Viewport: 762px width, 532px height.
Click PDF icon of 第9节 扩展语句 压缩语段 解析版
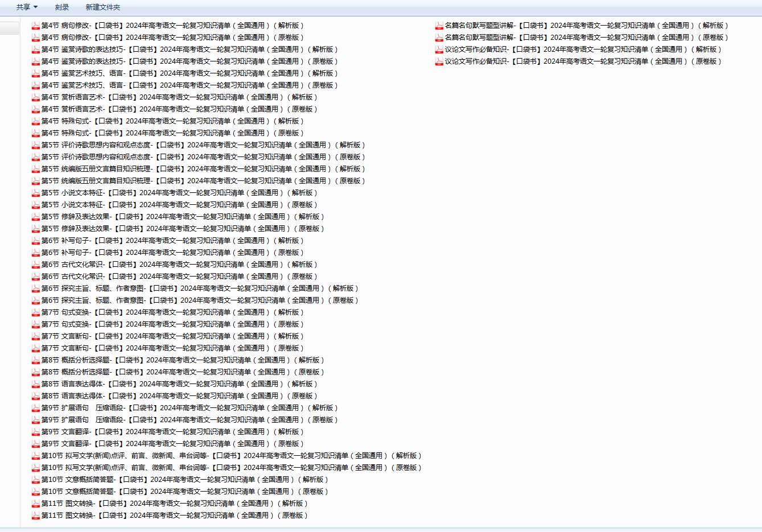pyautogui.click(x=35, y=408)
